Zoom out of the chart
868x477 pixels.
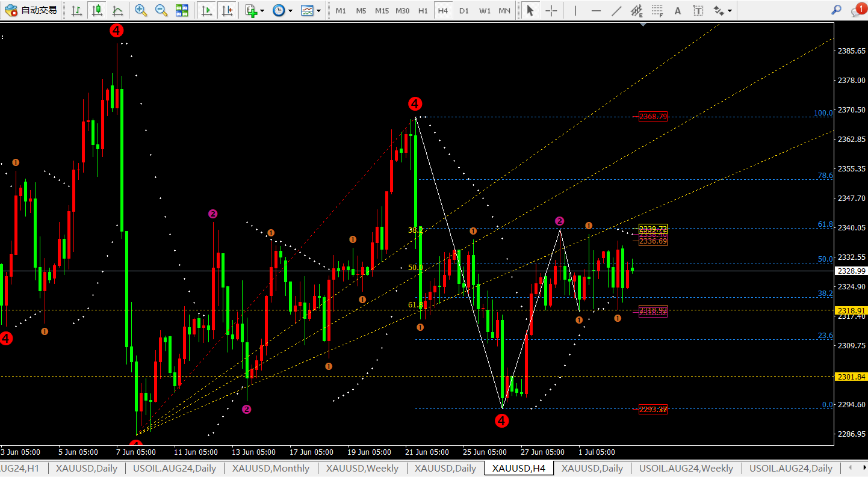[161, 10]
